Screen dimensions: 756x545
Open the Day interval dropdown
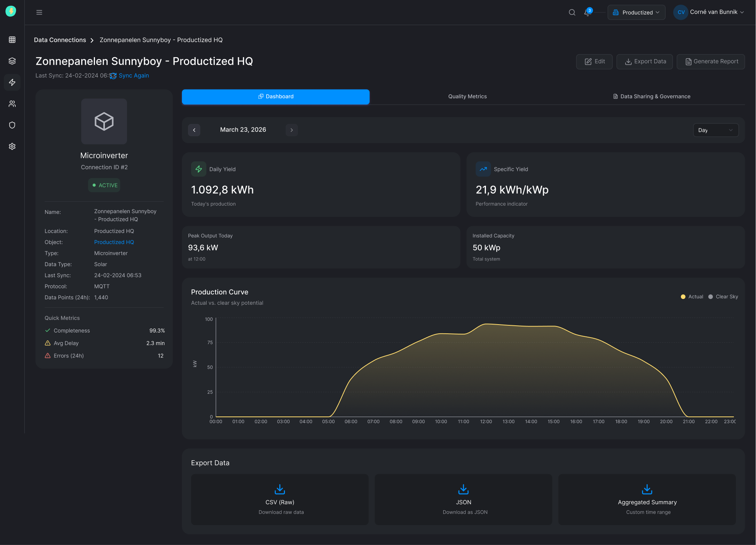click(x=716, y=130)
